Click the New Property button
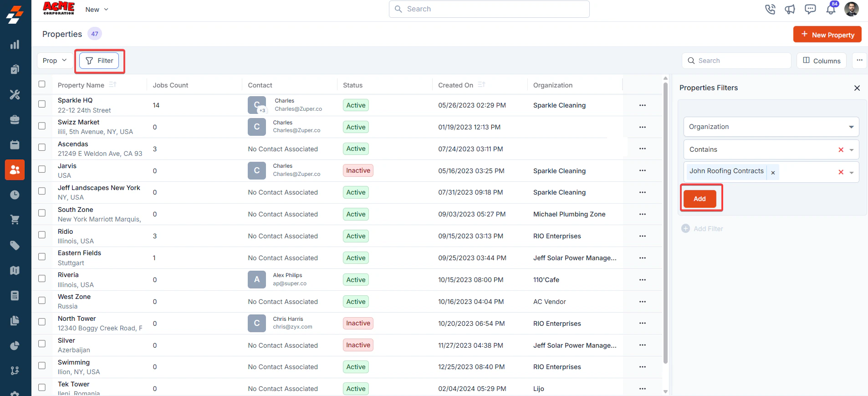The height and width of the screenshot is (396, 868). [x=827, y=35]
